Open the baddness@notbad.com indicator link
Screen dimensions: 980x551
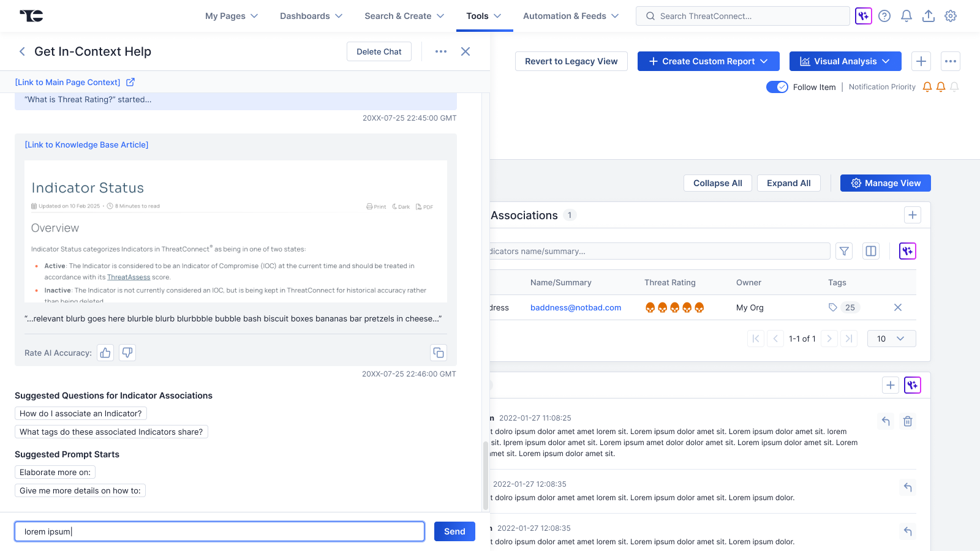(576, 307)
